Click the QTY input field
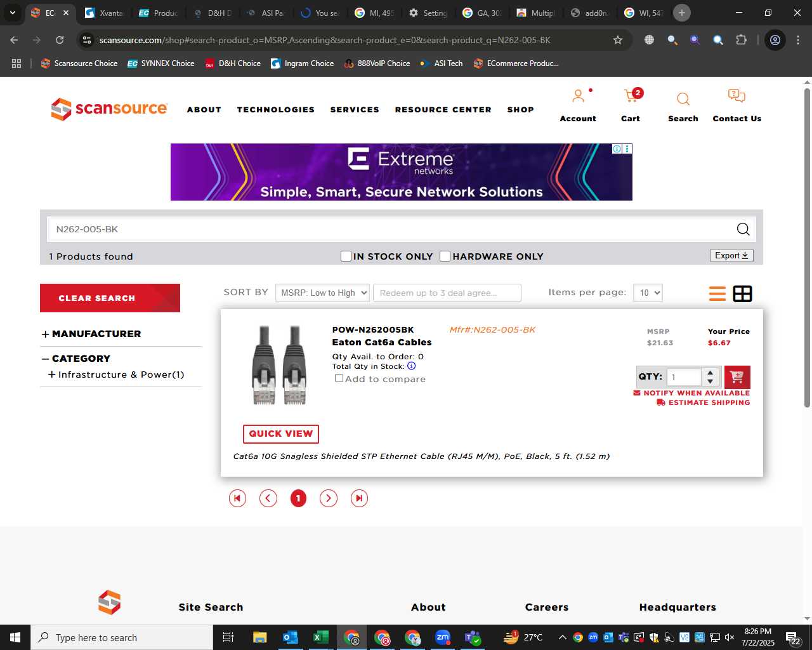Viewport: 812px width, 650px height. (684, 377)
